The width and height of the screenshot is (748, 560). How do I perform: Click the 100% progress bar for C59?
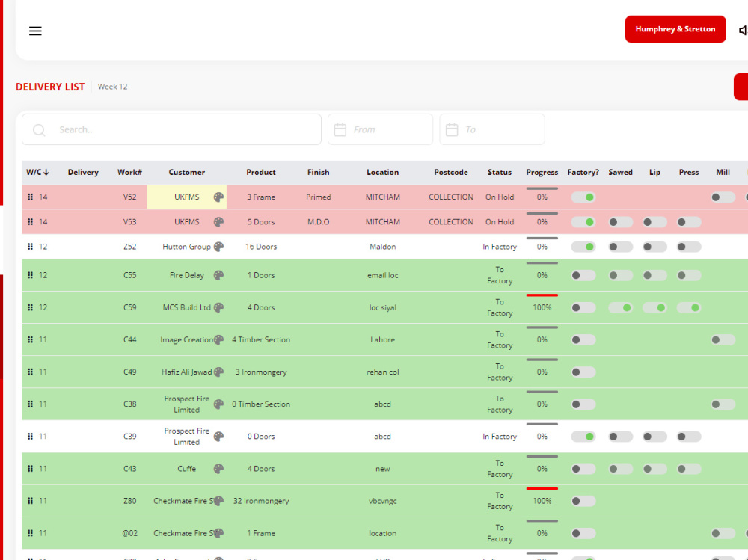542,295
